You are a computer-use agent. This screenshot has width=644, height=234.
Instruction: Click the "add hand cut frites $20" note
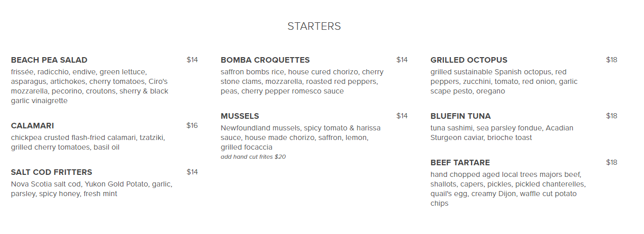coord(253,157)
